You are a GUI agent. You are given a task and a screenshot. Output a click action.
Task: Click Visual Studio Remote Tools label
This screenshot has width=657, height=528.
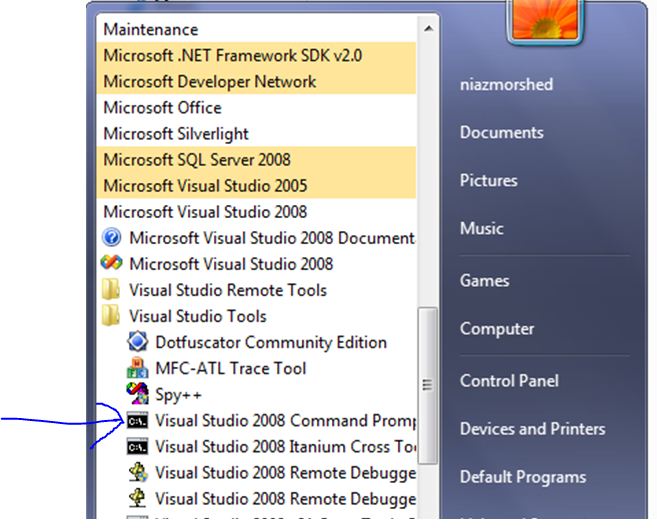click(228, 290)
